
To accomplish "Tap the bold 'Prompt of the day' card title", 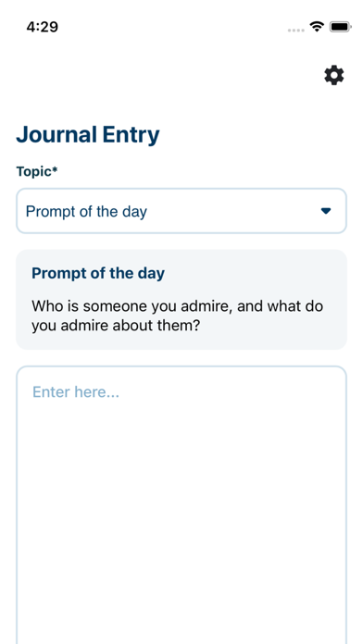I will (x=98, y=274).
